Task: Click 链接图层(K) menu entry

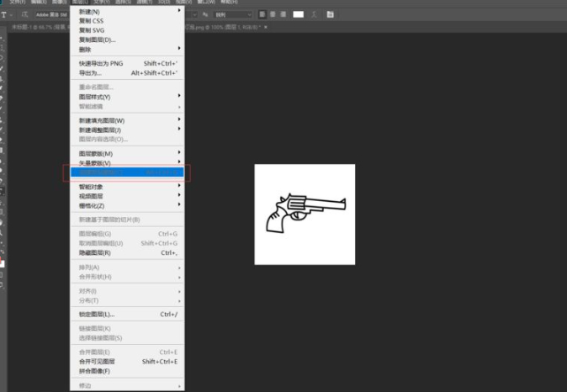Action: pyautogui.click(x=127, y=328)
